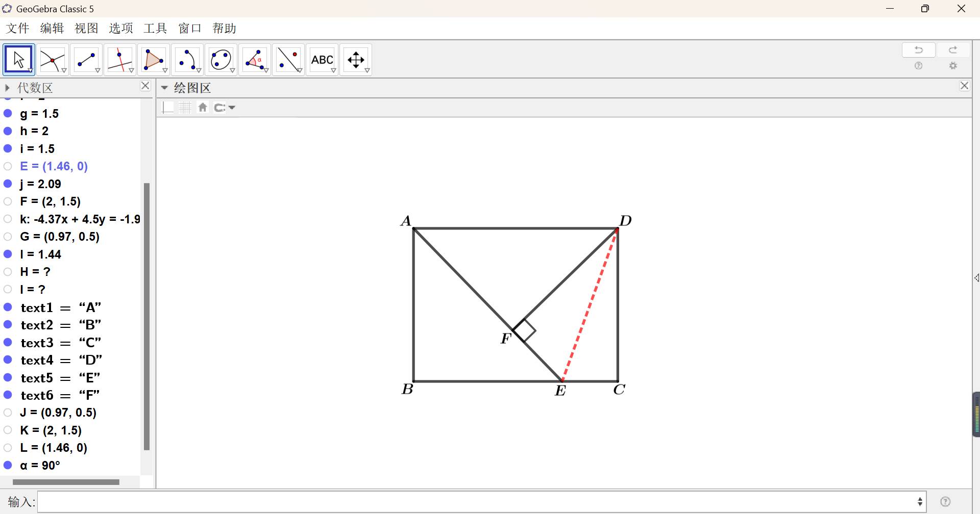This screenshot has width=980, height=514.
Task: Hide the text1 "A" label object
Action: 8,307
